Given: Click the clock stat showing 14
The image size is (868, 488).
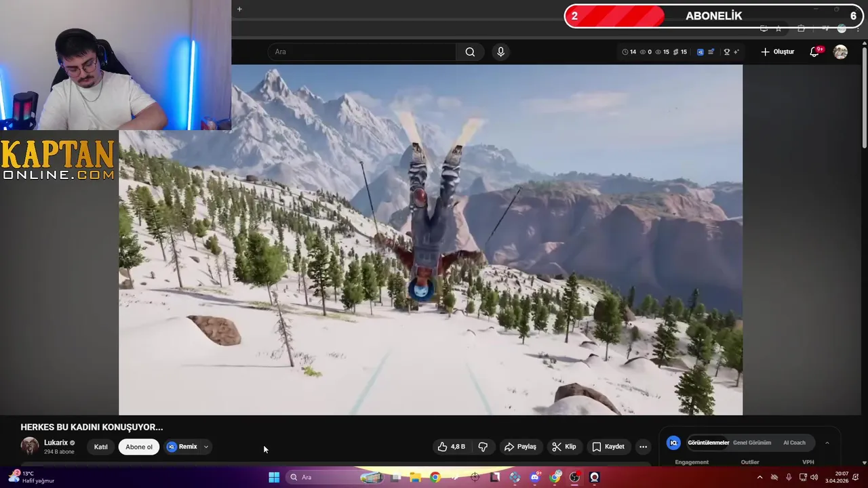Looking at the screenshot, I should tap(629, 52).
